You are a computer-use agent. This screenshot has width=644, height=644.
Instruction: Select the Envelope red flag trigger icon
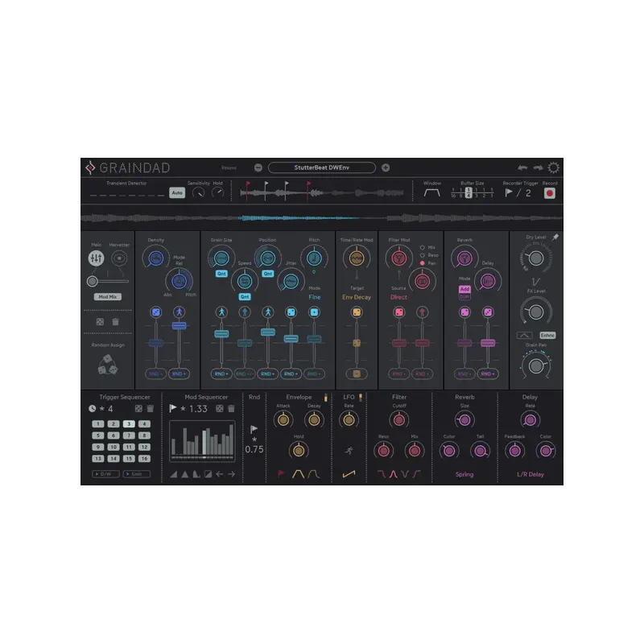tap(281, 474)
